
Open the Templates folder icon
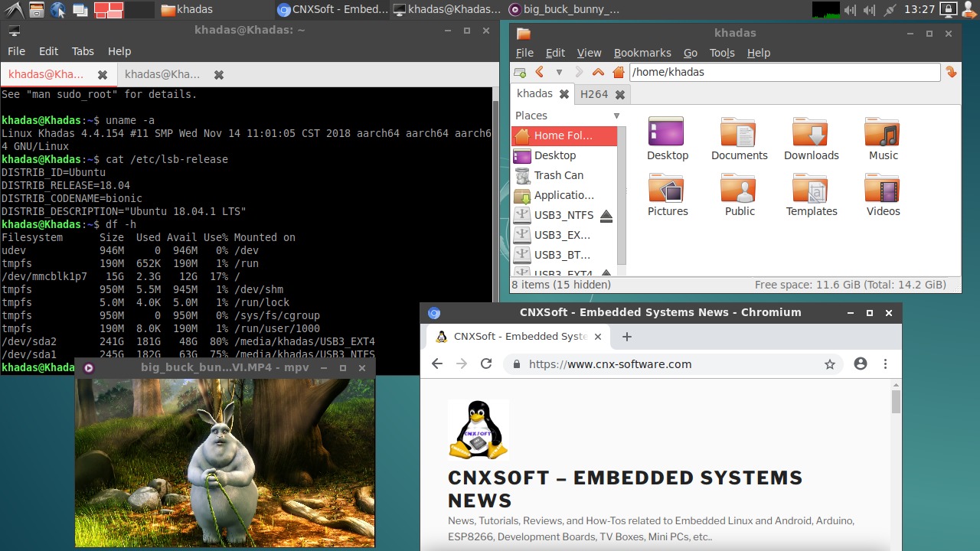(811, 195)
